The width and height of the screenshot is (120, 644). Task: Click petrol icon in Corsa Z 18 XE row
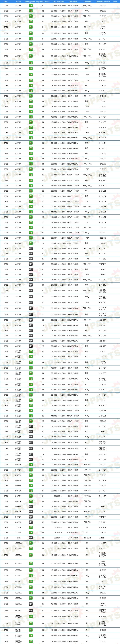31,501
